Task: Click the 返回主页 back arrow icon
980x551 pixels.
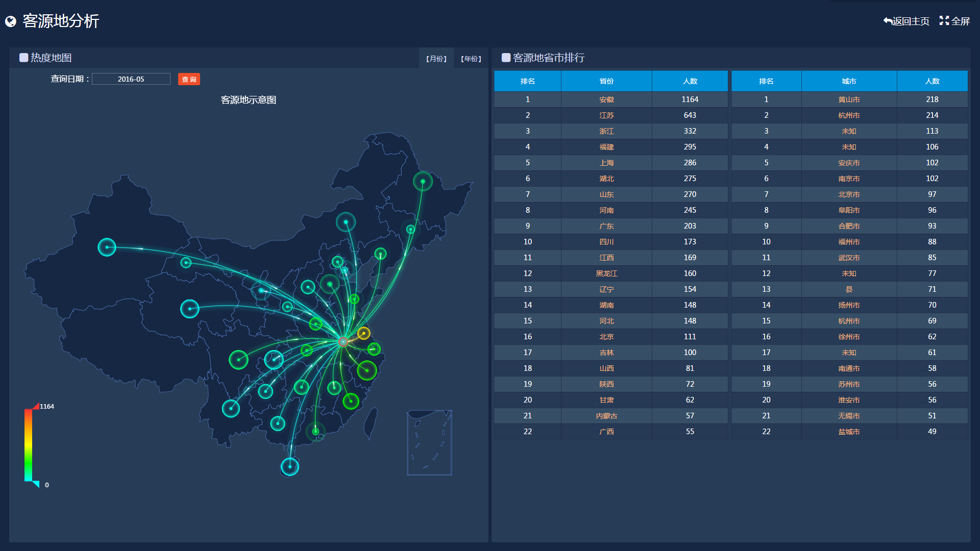Action: click(888, 21)
